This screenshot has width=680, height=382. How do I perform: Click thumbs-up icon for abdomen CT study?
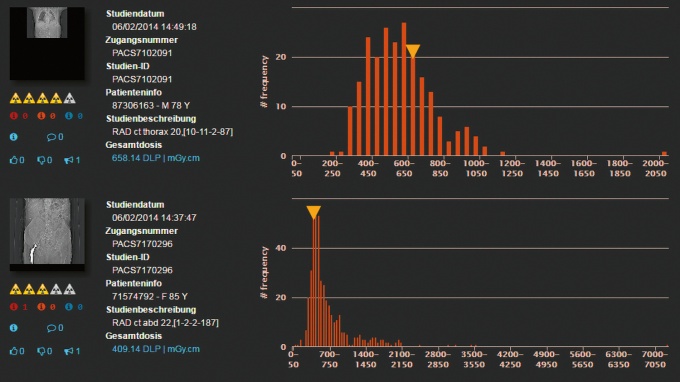pos(13,351)
